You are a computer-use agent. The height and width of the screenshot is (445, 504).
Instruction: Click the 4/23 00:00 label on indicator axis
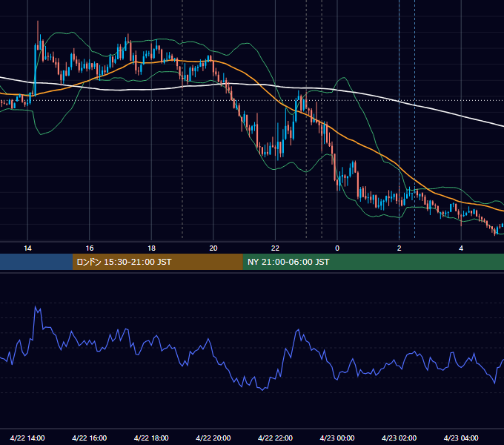click(x=337, y=438)
